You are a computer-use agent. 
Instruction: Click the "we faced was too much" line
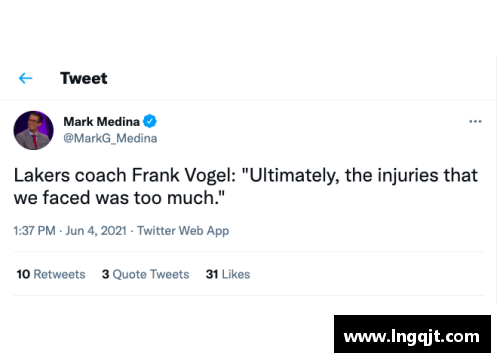tap(119, 198)
